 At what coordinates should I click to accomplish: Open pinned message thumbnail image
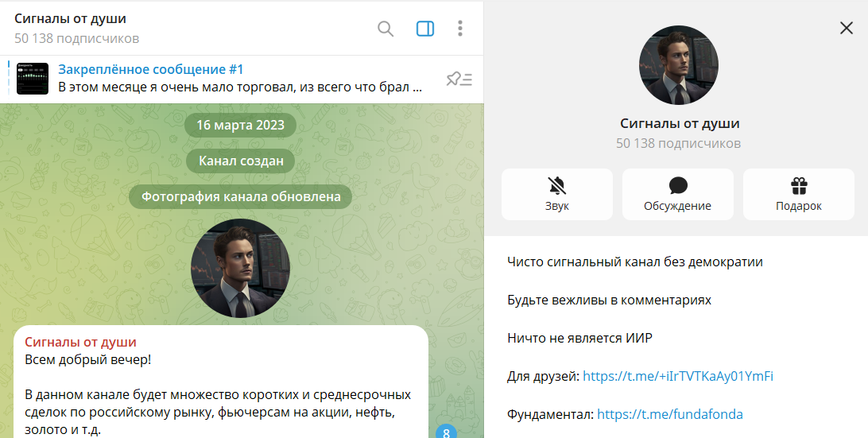[33, 79]
